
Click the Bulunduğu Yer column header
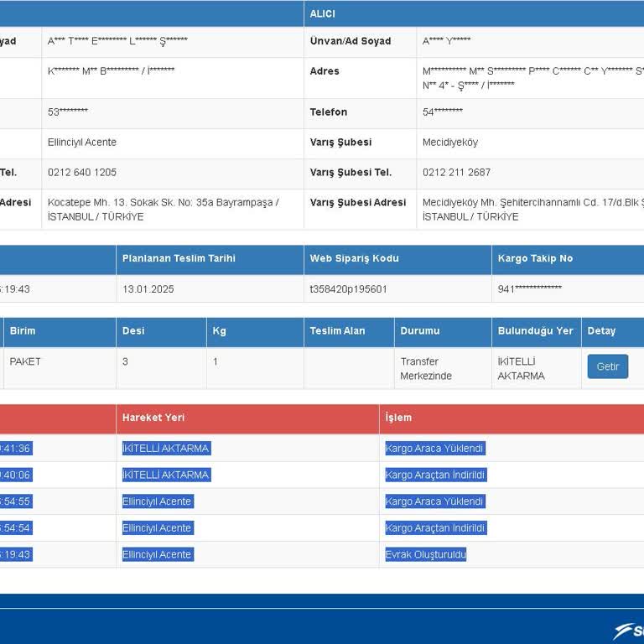pos(537,331)
